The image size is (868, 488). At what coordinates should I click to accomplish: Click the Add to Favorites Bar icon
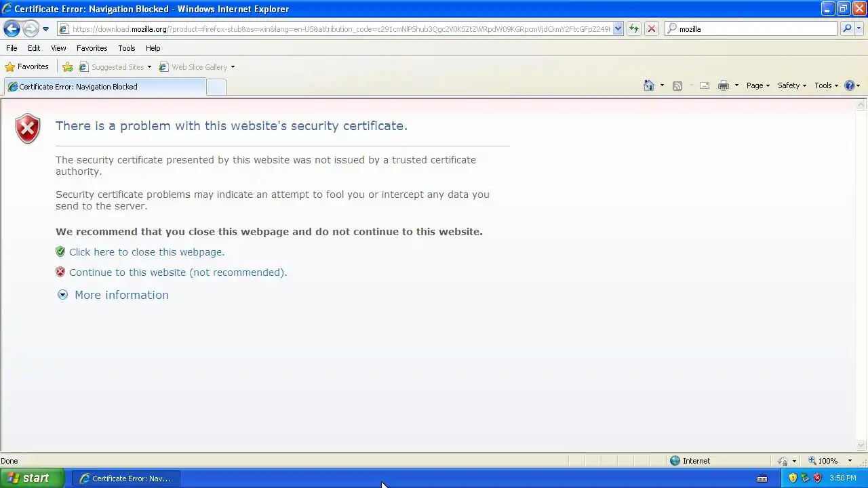click(x=68, y=67)
